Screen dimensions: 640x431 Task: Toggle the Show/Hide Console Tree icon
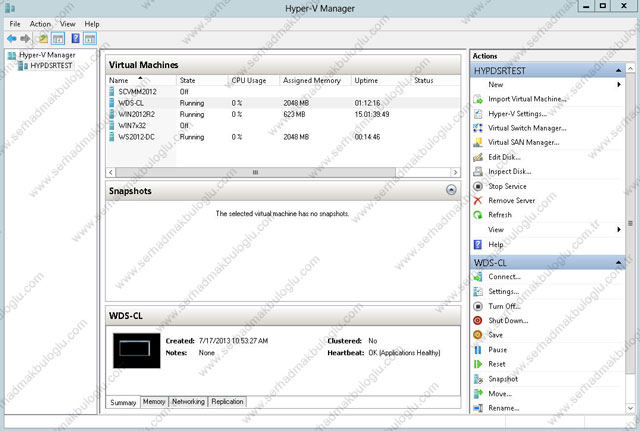tap(58, 39)
